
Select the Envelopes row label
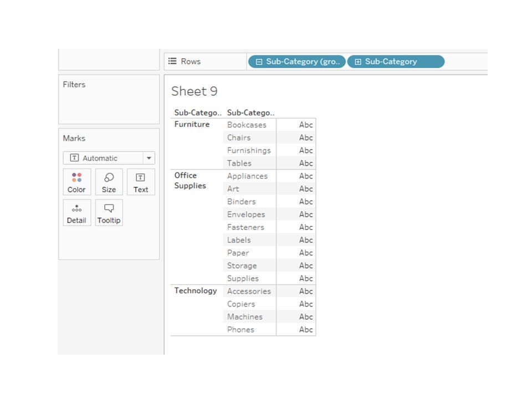(246, 214)
